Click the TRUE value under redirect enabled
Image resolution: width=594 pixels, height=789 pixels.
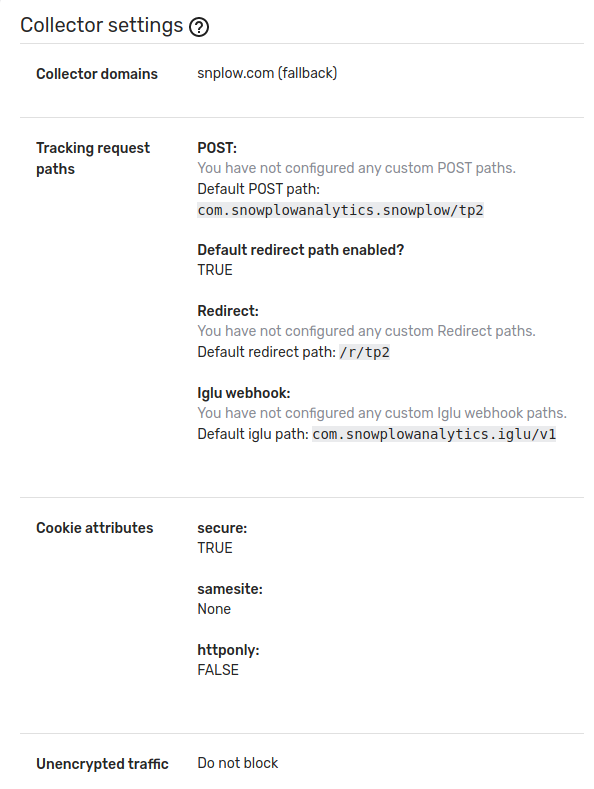click(x=215, y=270)
